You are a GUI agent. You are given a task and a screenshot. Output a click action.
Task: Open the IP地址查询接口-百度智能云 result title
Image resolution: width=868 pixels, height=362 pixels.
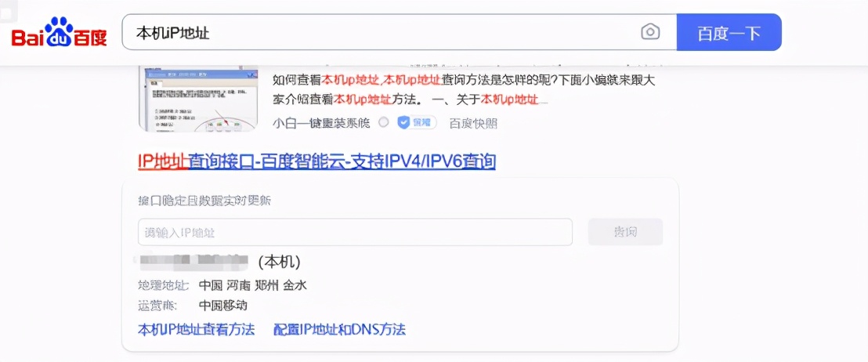pyautogui.click(x=316, y=161)
